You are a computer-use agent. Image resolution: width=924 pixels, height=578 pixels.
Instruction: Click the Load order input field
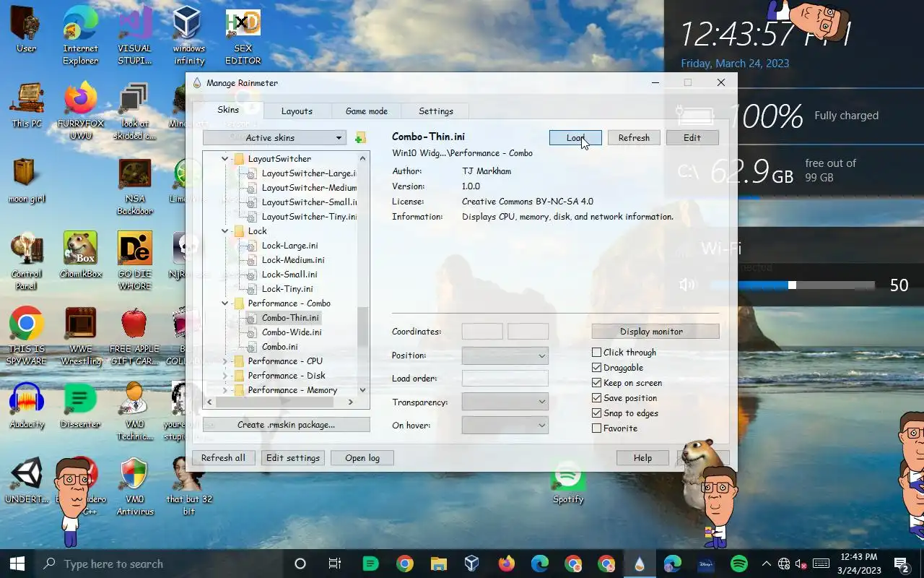click(x=505, y=379)
